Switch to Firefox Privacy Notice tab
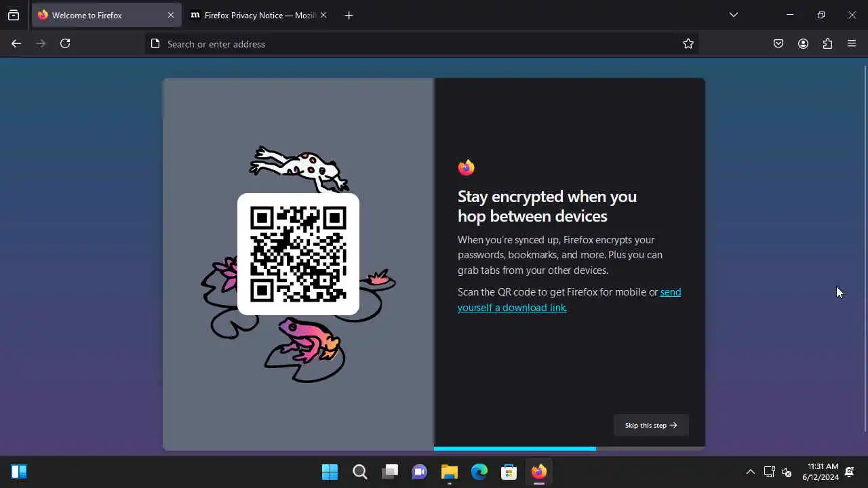868x488 pixels. coord(258,15)
